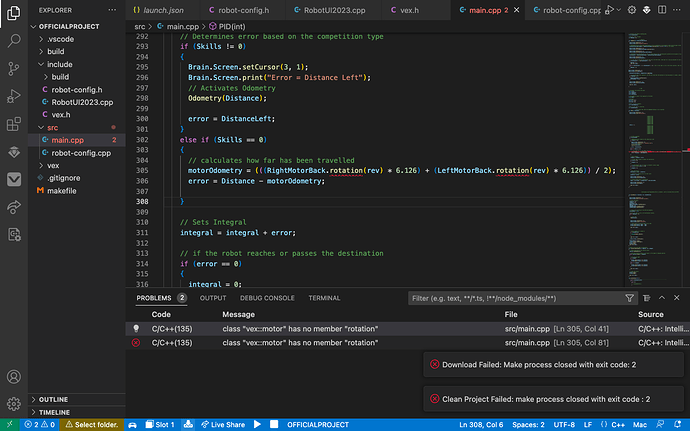Click the Select folder warning in status bar

pos(92,425)
